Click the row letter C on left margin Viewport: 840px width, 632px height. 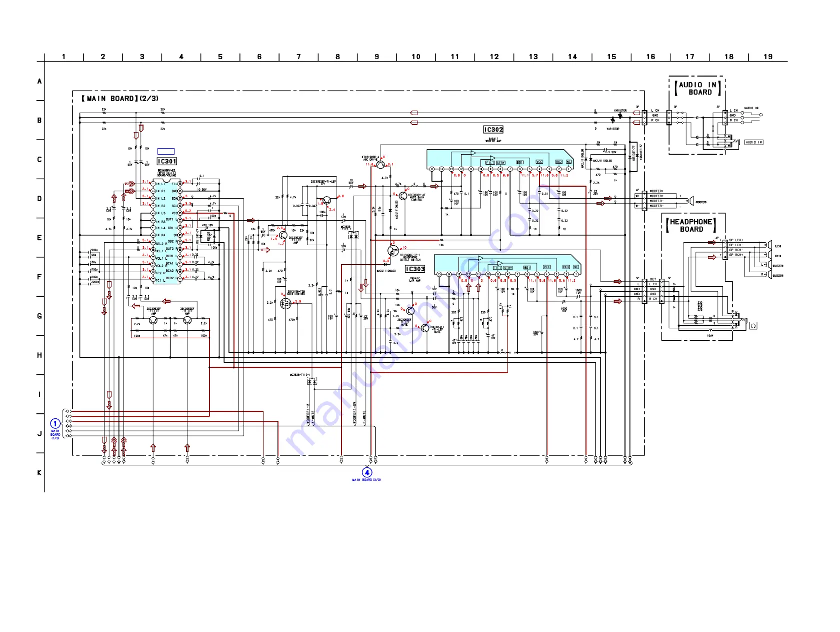point(39,160)
